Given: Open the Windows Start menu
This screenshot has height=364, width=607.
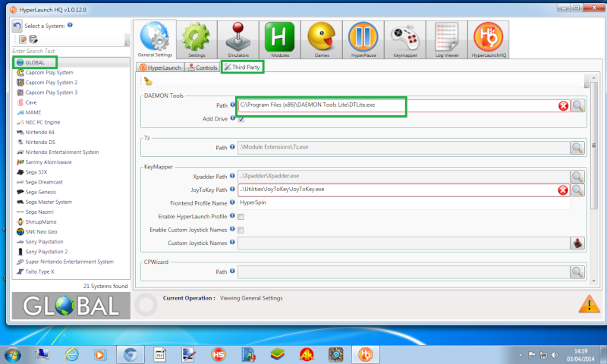Looking at the screenshot, I should 12,354.
